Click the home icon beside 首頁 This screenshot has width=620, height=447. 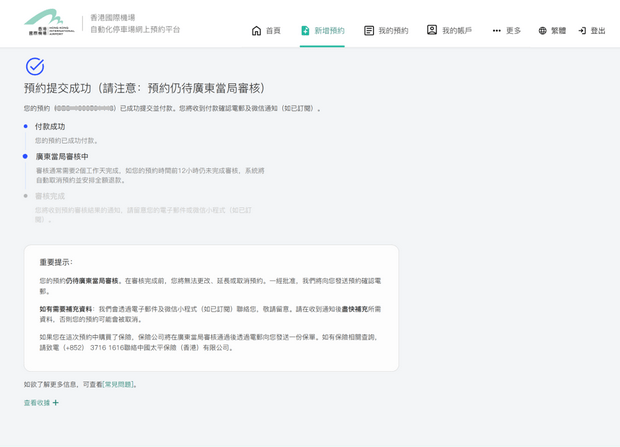[256, 31]
